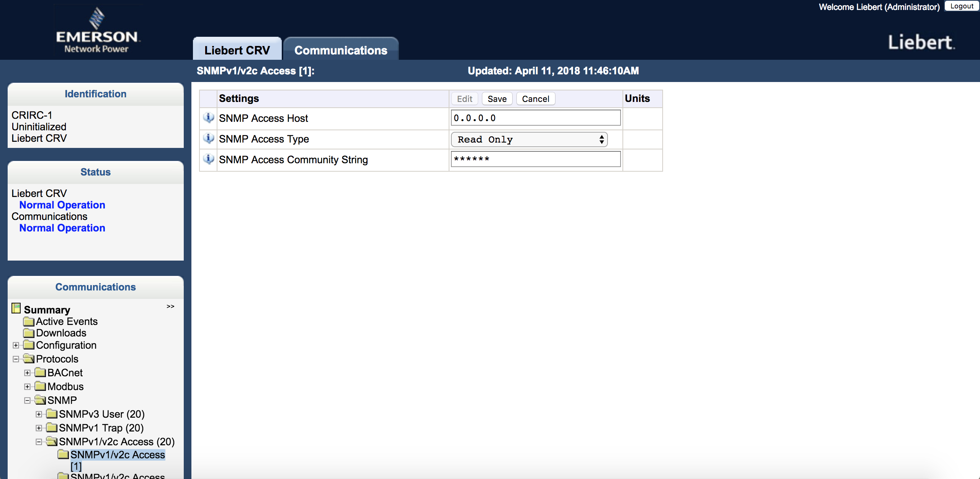This screenshot has width=980, height=479.
Task: Expand the SNMPv3 User (20) node
Action: coord(39,414)
